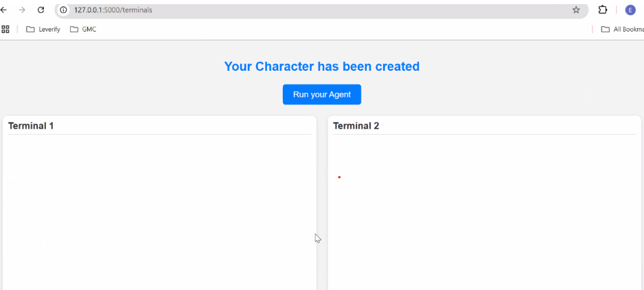The height and width of the screenshot is (290, 644).
Task: Open the apps grid shortcut
Action: [5, 30]
